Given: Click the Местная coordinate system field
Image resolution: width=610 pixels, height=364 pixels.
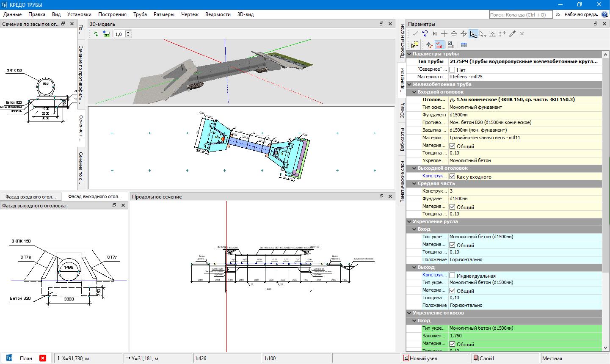Looking at the screenshot, I should coord(574,358).
